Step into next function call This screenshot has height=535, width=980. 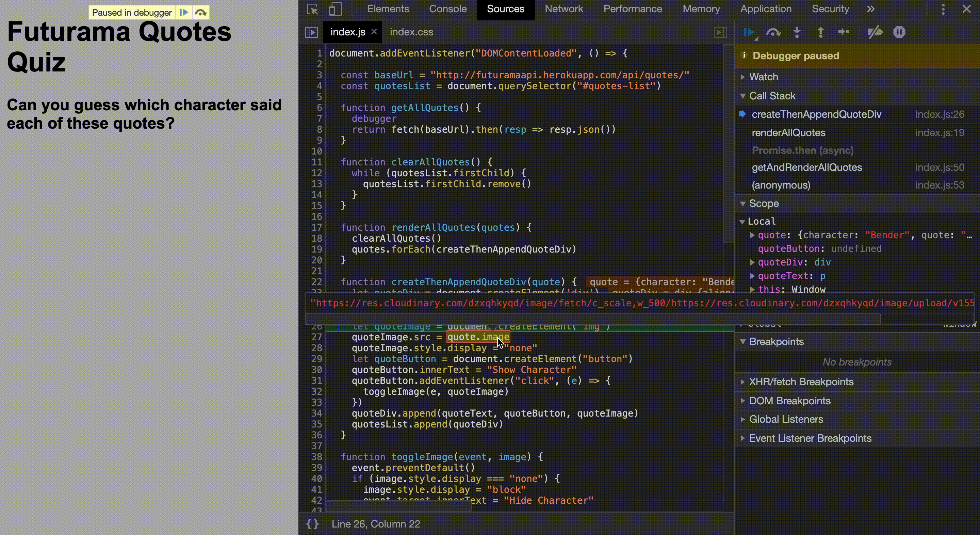point(797,32)
